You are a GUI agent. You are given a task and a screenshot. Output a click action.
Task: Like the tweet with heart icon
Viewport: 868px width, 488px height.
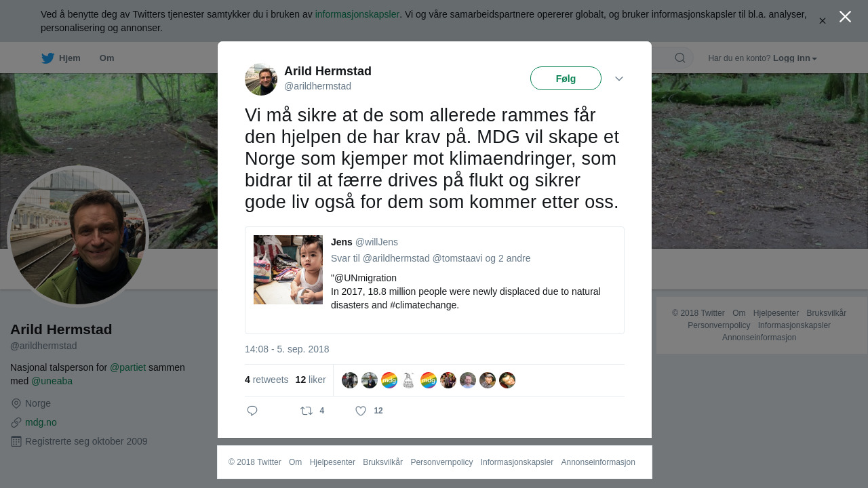[361, 411]
